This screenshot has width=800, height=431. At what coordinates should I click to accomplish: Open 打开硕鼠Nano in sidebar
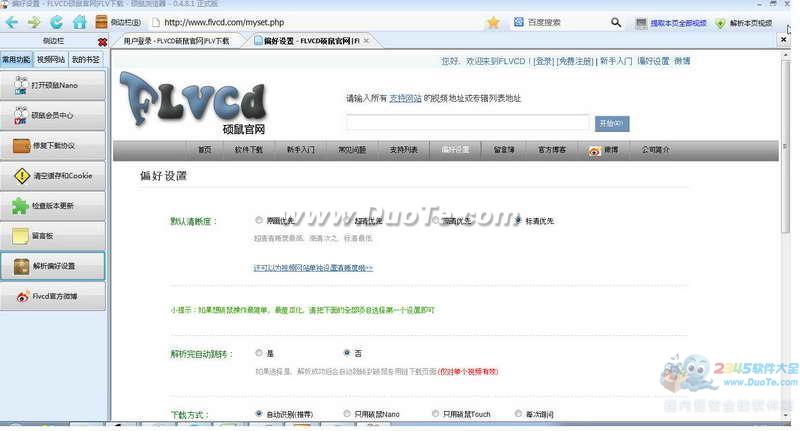[x=53, y=85]
